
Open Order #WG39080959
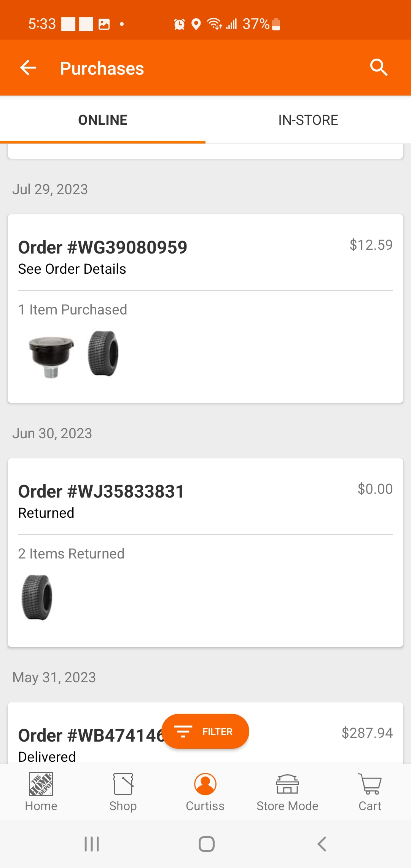point(103,247)
